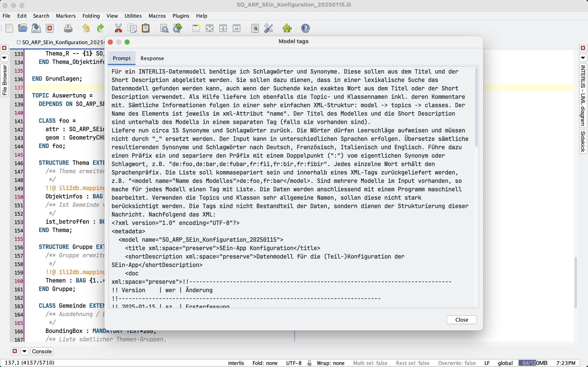The image size is (588, 367).
Task: Change fold mode via Fold: none
Action: point(265,363)
